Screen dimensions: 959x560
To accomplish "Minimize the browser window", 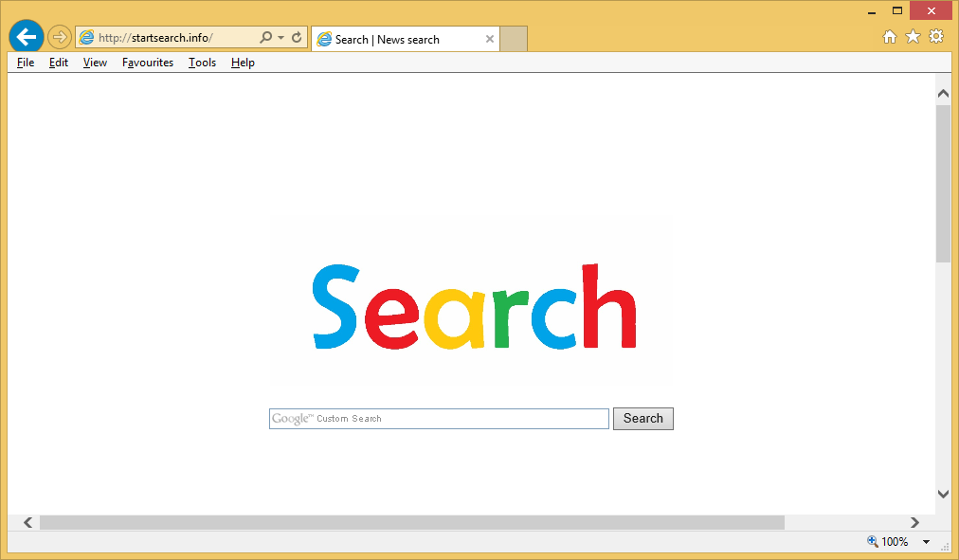I will tap(872, 11).
